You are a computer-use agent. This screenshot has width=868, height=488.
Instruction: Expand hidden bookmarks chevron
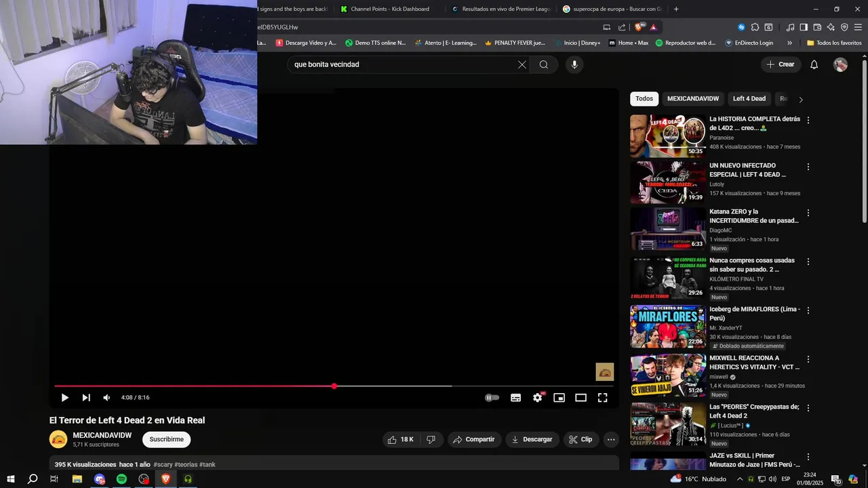(x=789, y=43)
